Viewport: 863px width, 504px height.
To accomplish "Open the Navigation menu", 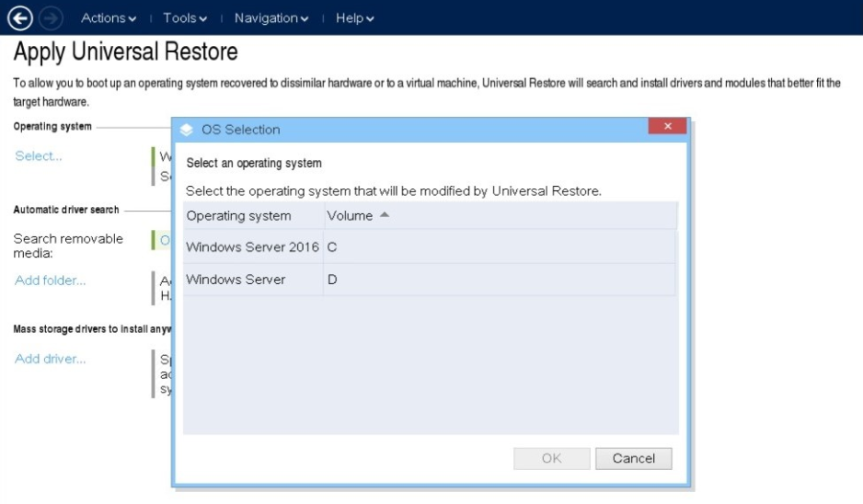I will 271,18.
